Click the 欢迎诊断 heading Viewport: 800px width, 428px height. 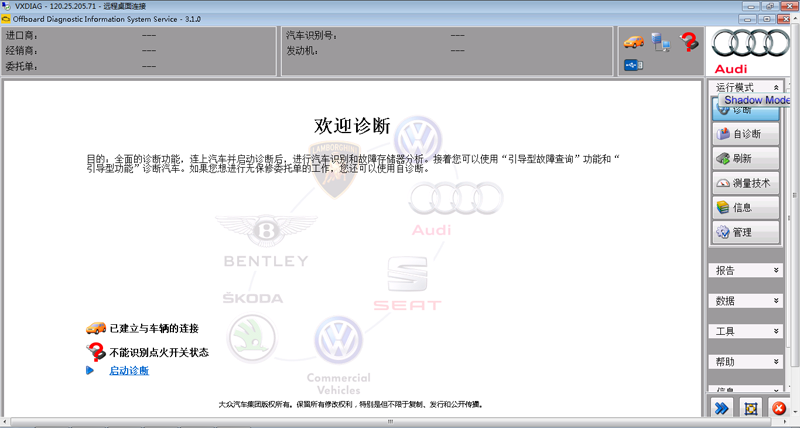352,125
